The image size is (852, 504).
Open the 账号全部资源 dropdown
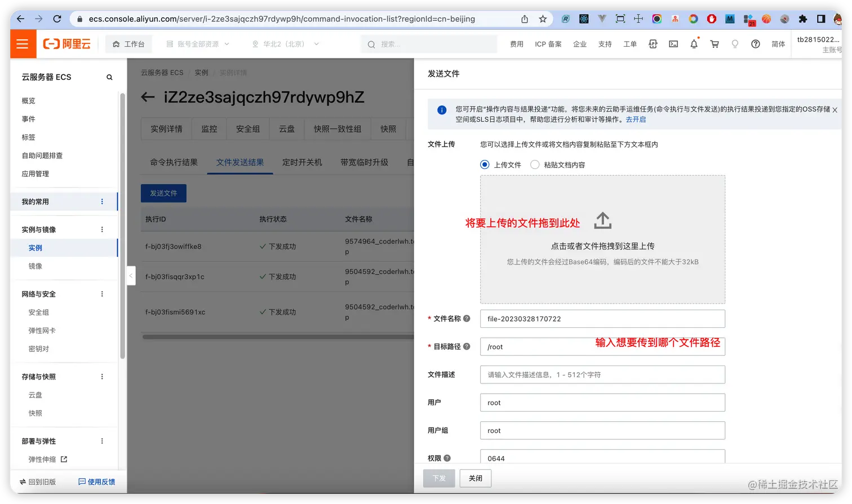coord(198,44)
